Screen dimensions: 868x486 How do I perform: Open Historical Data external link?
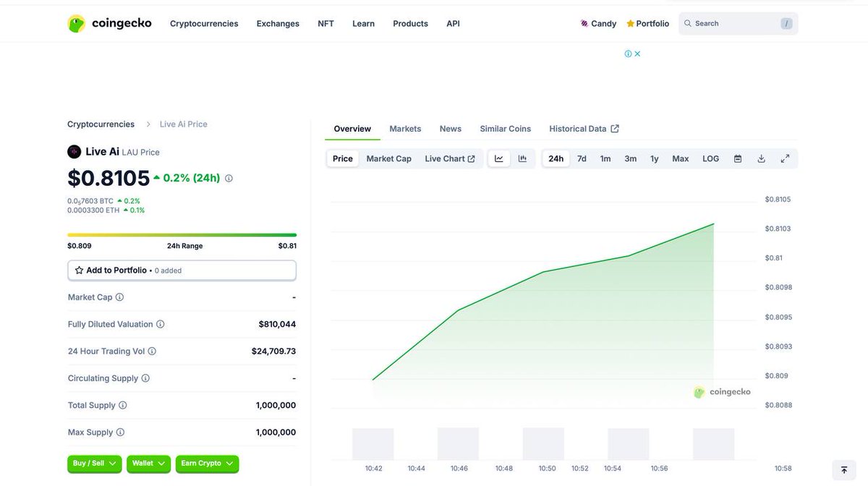[584, 129]
